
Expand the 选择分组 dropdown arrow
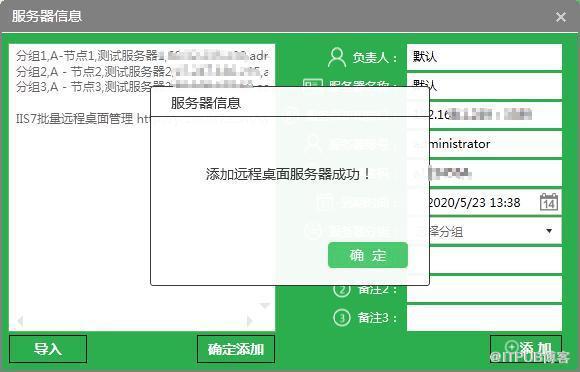point(549,231)
